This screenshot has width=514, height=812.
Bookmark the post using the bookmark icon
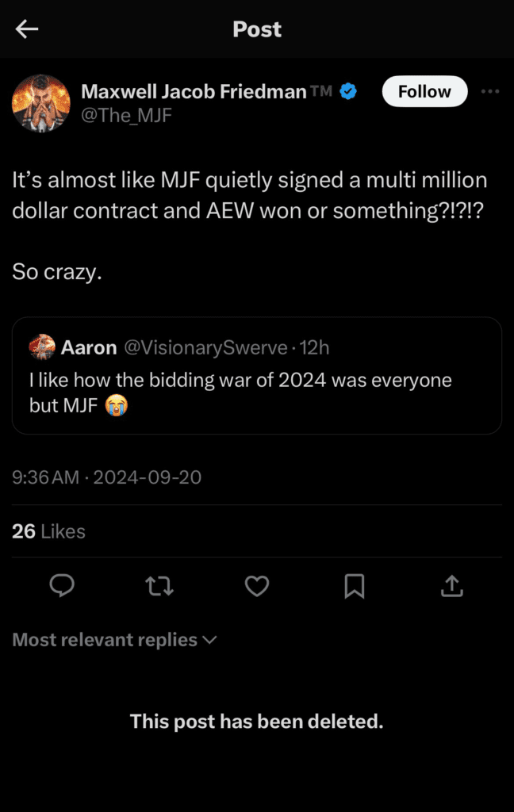(354, 586)
